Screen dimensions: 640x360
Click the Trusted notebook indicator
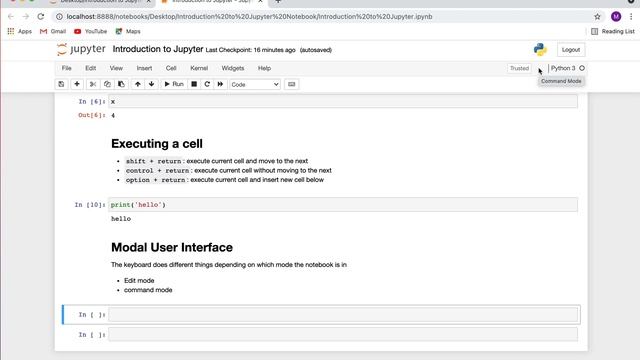pyautogui.click(x=519, y=68)
